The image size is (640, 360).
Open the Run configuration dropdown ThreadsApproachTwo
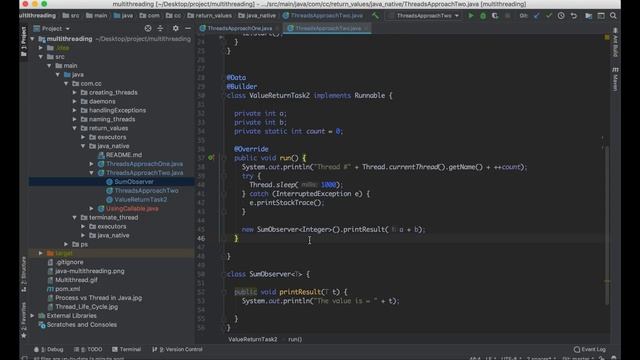point(424,16)
